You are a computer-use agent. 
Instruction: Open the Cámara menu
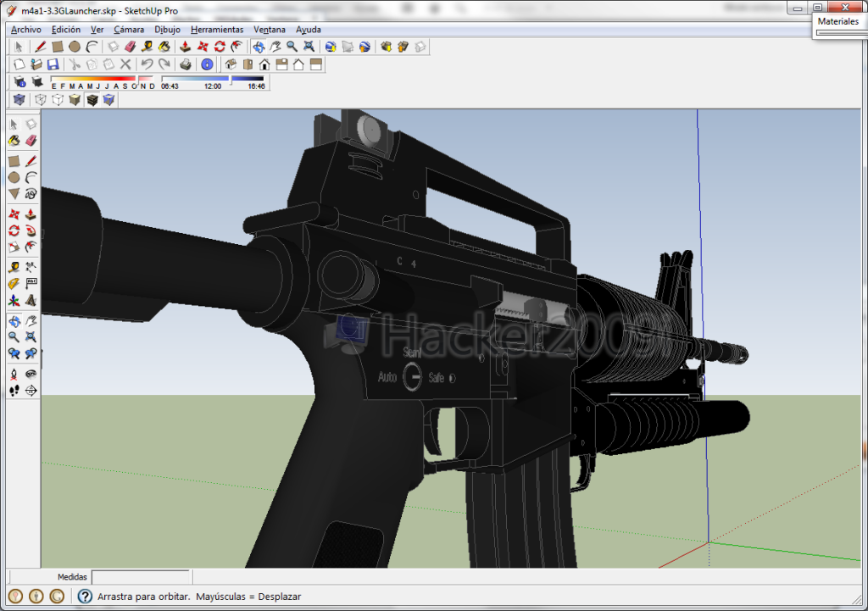tap(129, 30)
